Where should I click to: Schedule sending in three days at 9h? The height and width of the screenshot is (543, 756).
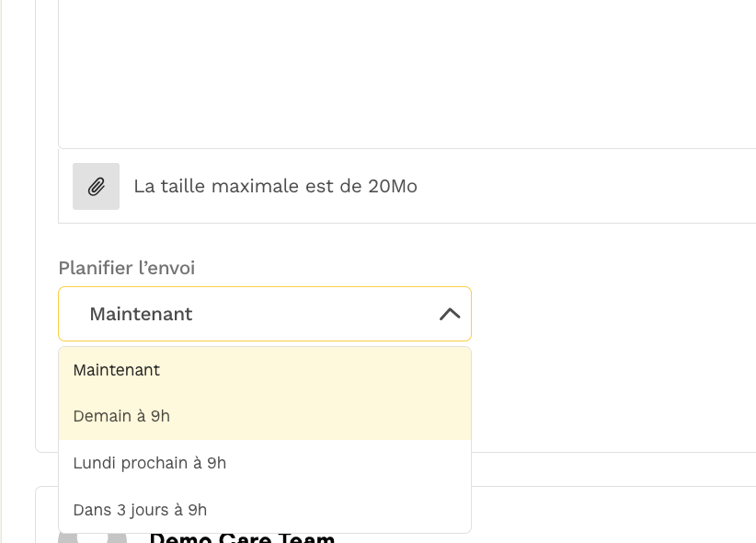pyautogui.click(x=140, y=510)
